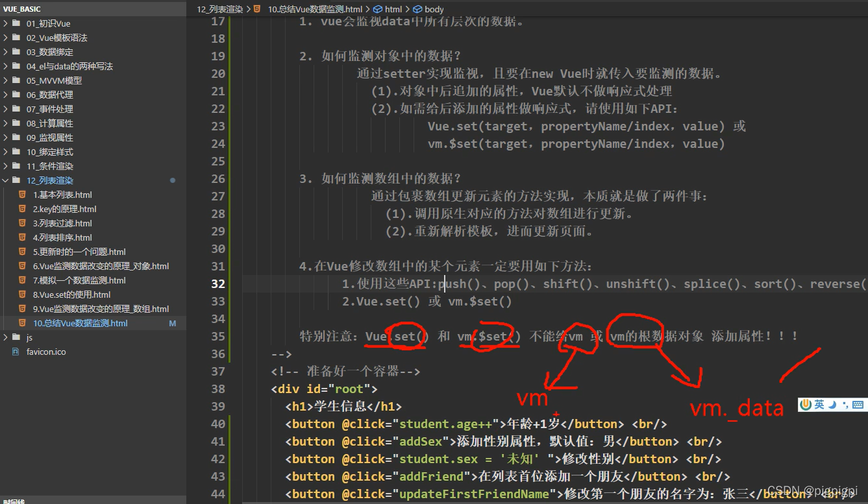Expand the 08_计算属性 folder chevron
The height and width of the screenshot is (504, 868).
coord(6,123)
